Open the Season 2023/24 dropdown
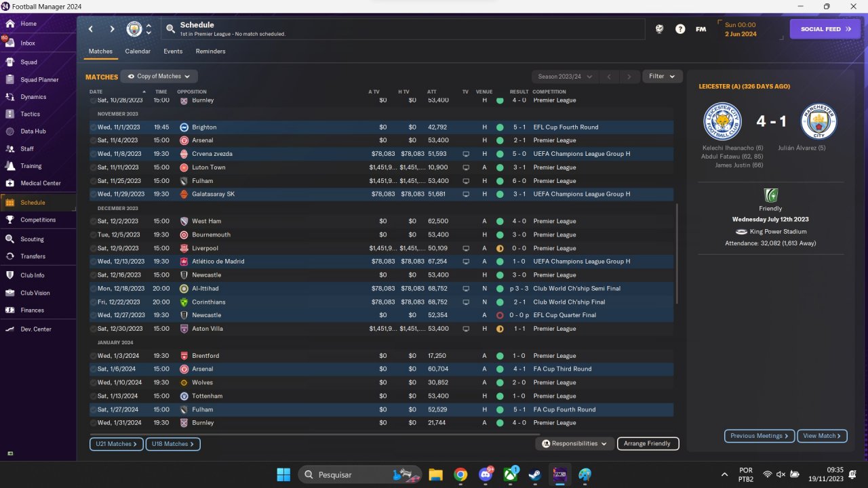Screen dimensions: 868x488 coord(565,77)
